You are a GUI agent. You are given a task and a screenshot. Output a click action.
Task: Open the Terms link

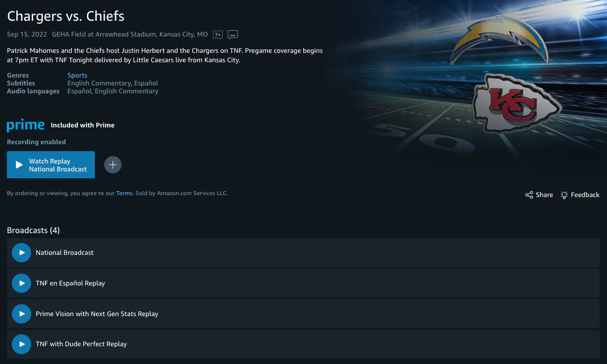pos(124,193)
